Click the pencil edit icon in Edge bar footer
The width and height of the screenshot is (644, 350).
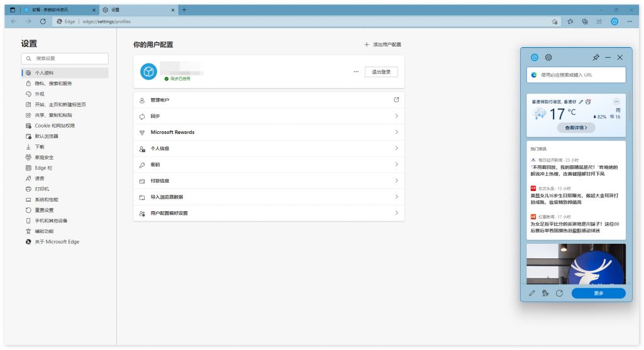[532, 293]
